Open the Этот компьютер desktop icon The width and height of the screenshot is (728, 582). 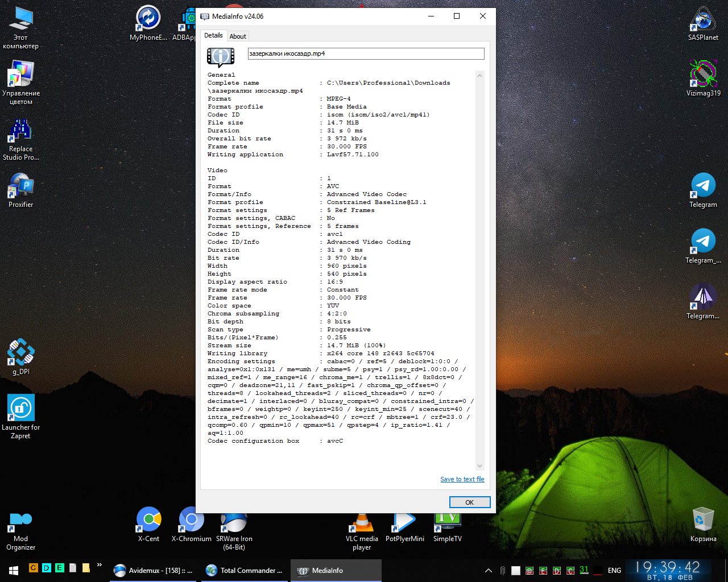coord(21,28)
